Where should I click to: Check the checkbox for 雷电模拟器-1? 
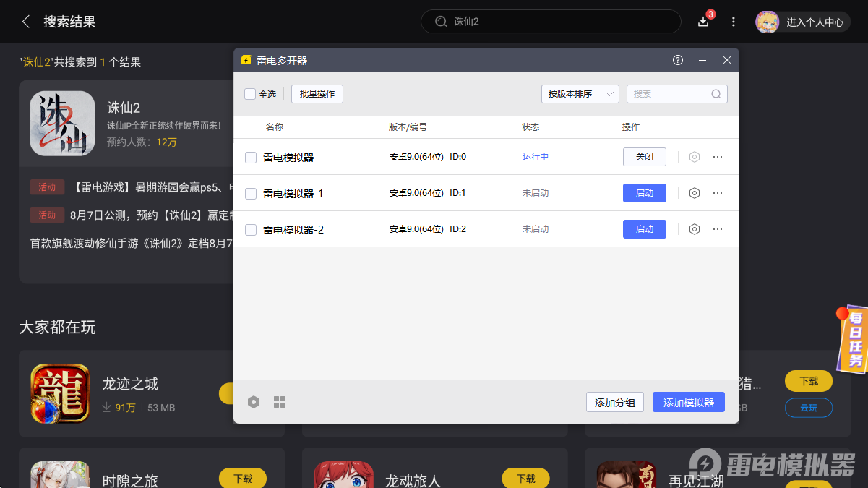249,193
